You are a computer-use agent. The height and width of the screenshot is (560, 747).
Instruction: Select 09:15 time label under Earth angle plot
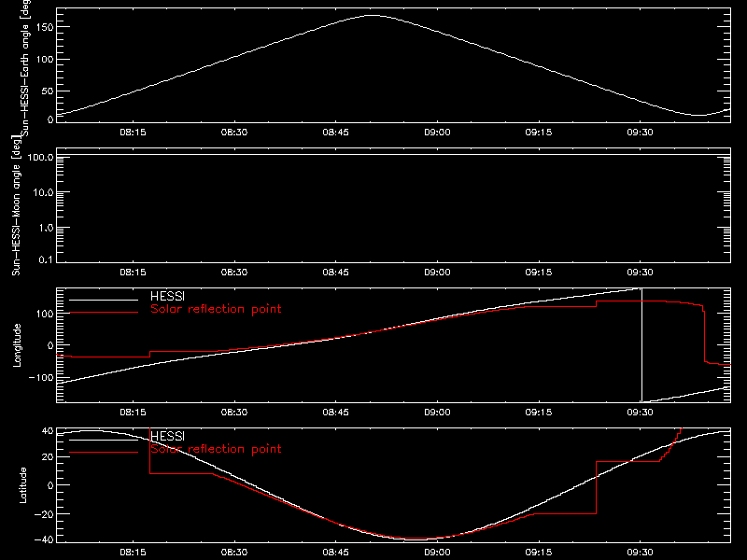pyautogui.click(x=539, y=133)
